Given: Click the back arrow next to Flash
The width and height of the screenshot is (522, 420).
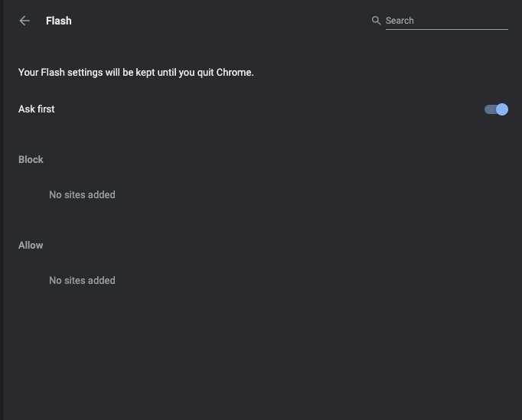Looking at the screenshot, I should click(x=24, y=21).
